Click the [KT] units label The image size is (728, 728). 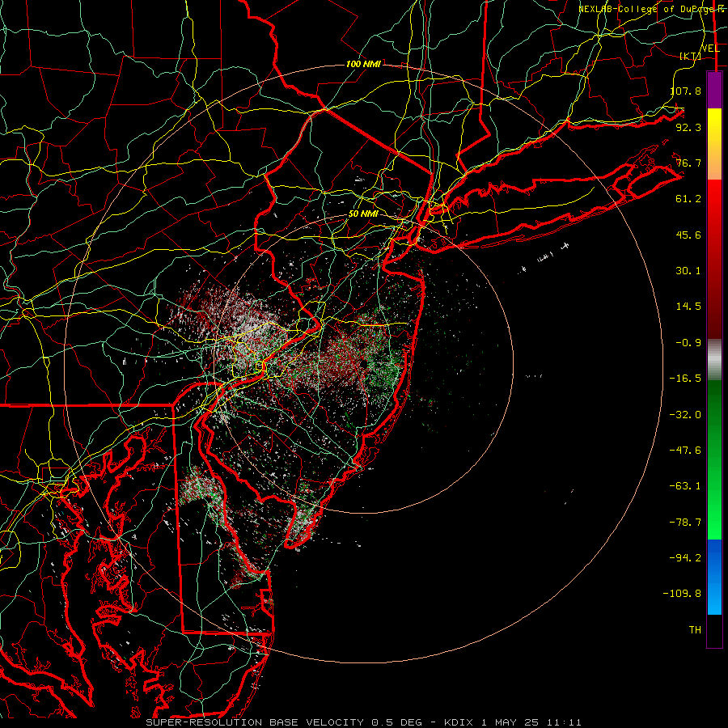click(690, 56)
